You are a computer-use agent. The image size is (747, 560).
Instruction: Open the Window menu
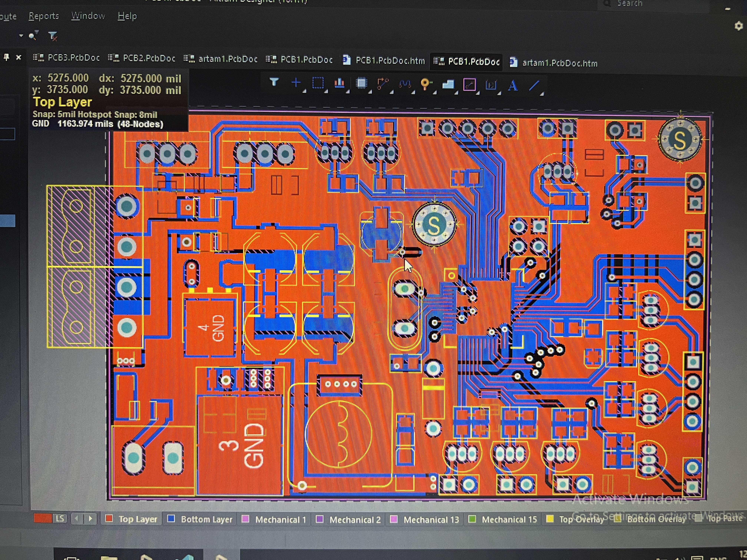(x=88, y=16)
